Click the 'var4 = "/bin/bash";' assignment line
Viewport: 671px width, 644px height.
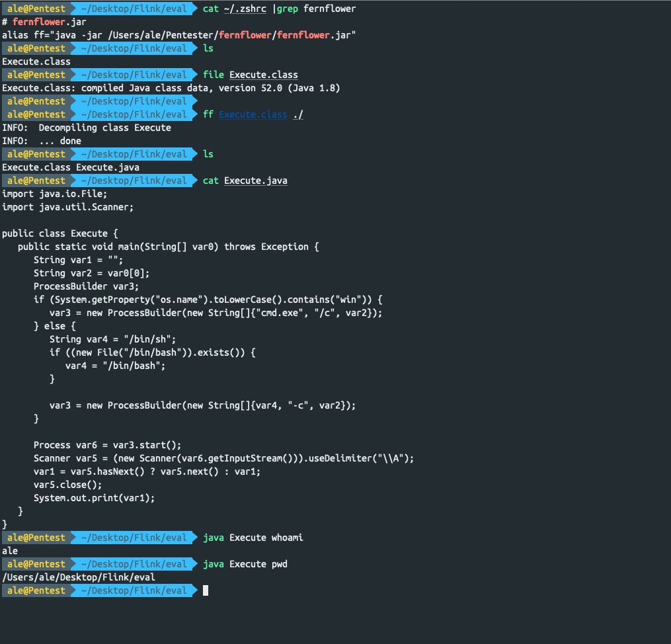pyautogui.click(x=115, y=366)
